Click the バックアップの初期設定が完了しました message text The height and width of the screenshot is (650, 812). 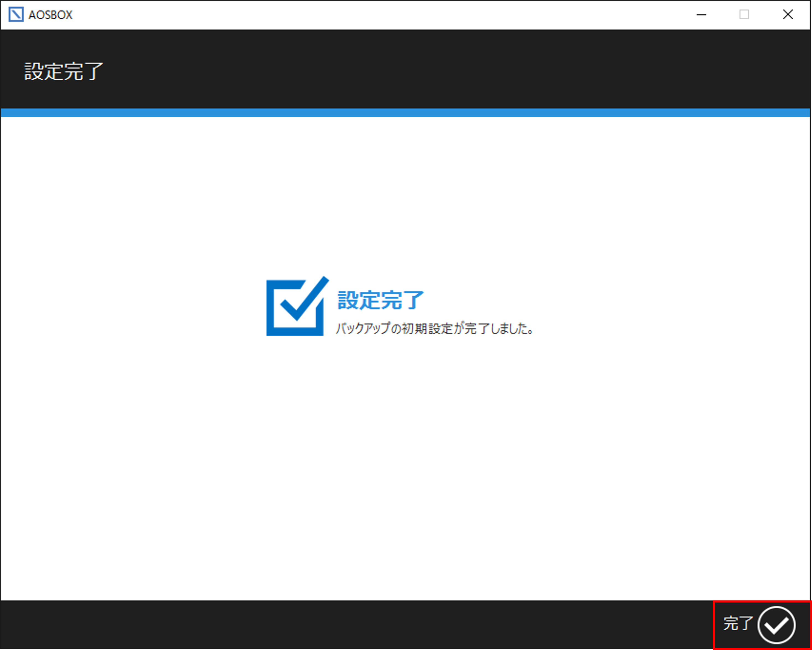[x=434, y=329]
